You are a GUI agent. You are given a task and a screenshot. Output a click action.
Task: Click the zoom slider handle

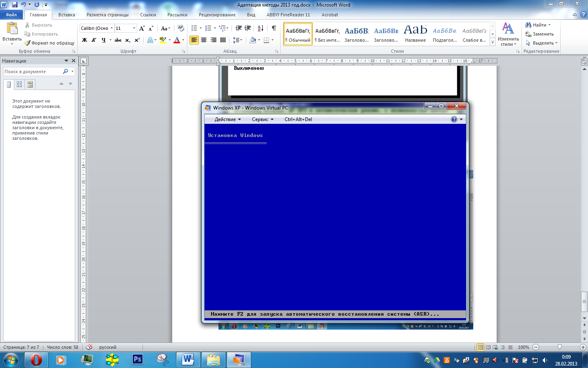(559, 347)
